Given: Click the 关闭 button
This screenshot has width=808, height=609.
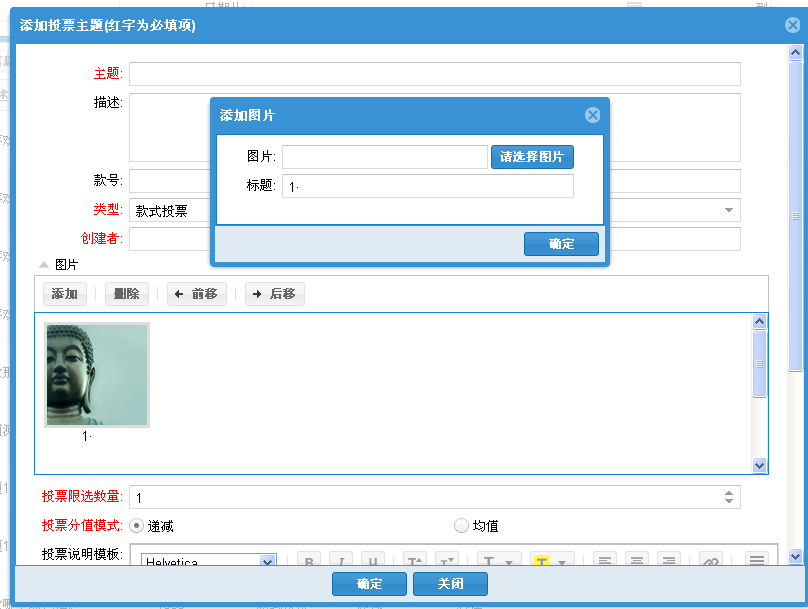Looking at the screenshot, I should coord(450,584).
